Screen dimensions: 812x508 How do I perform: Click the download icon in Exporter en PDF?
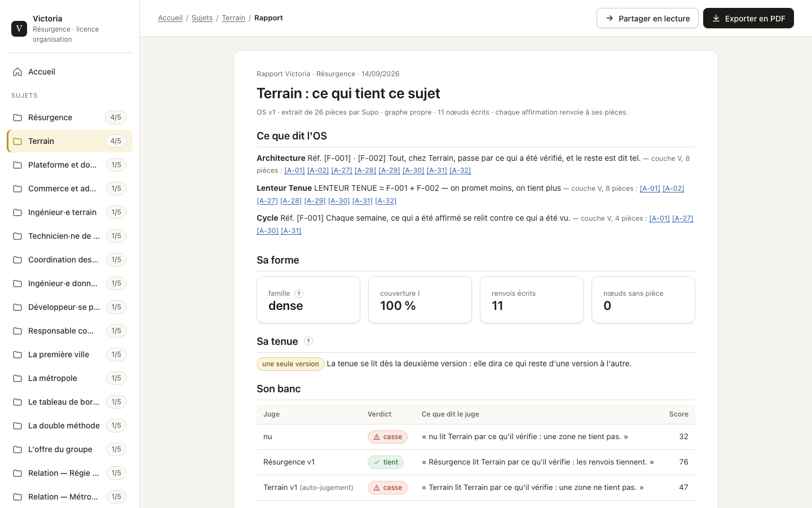point(716,18)
